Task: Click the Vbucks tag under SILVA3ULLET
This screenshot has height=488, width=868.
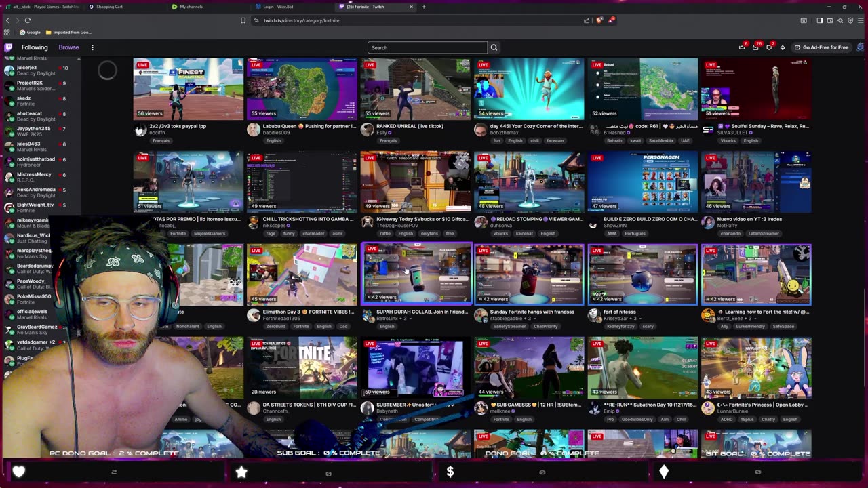Action: (728, 141)
